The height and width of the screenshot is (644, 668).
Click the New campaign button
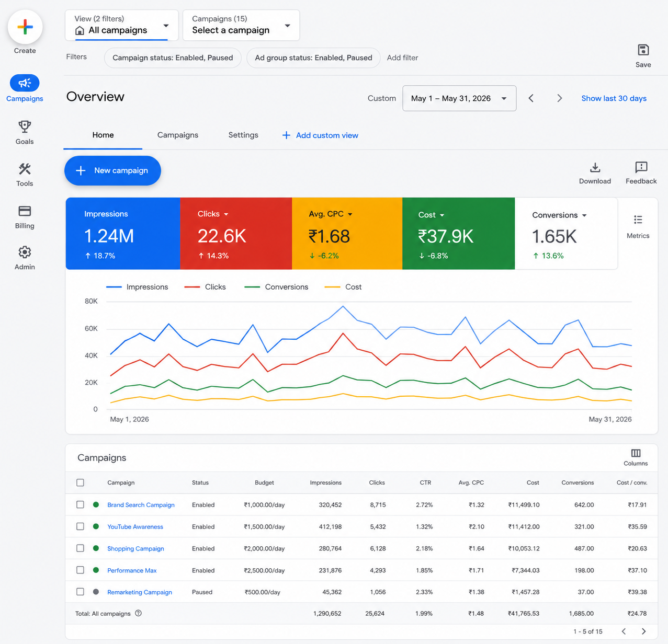point(112,170)
